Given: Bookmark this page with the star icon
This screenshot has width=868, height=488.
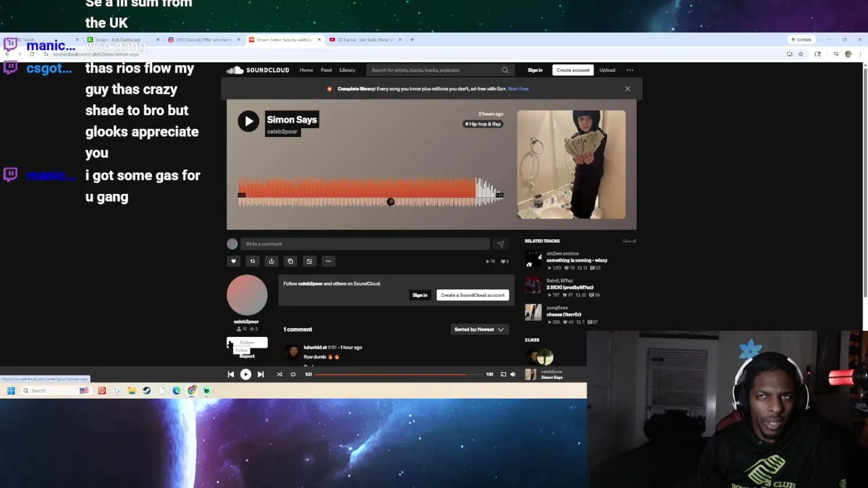Looking at the screenshot, I should [801, 54].
